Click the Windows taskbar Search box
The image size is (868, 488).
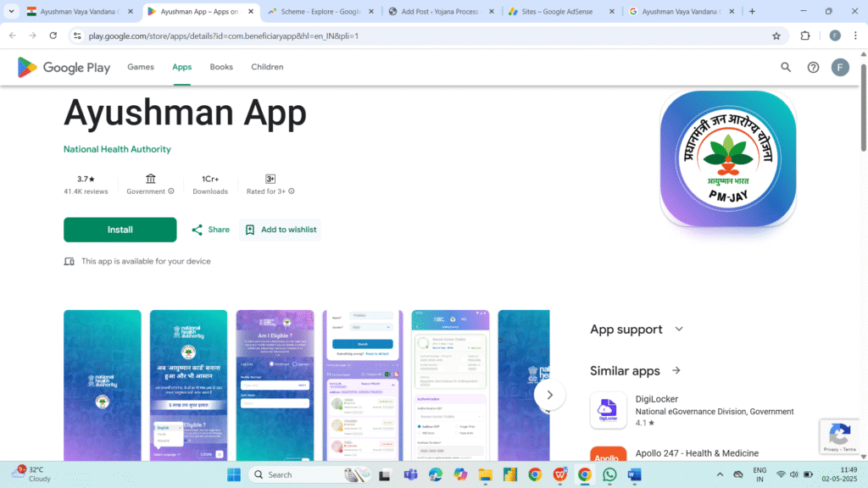point(310,474)
